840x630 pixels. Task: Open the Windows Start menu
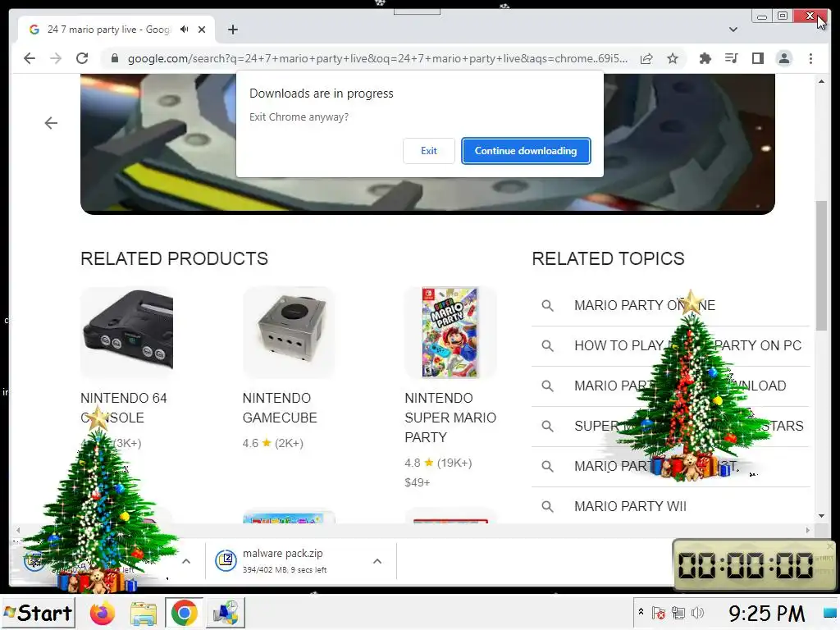pyautogui.click(x=38, y=613)
